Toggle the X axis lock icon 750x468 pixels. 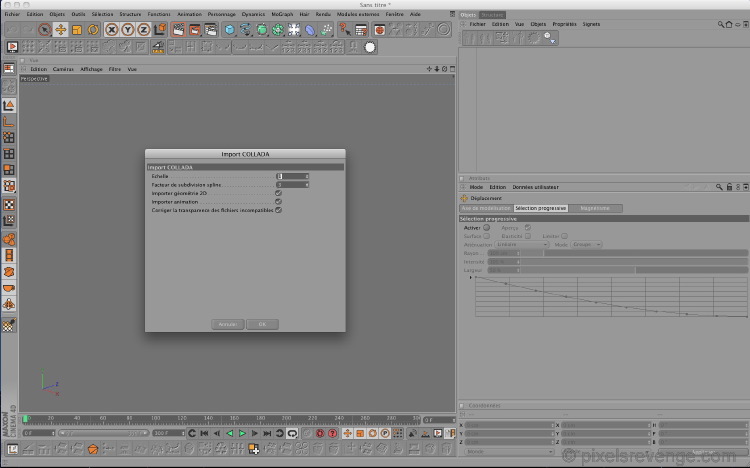[x=111, y=30]
